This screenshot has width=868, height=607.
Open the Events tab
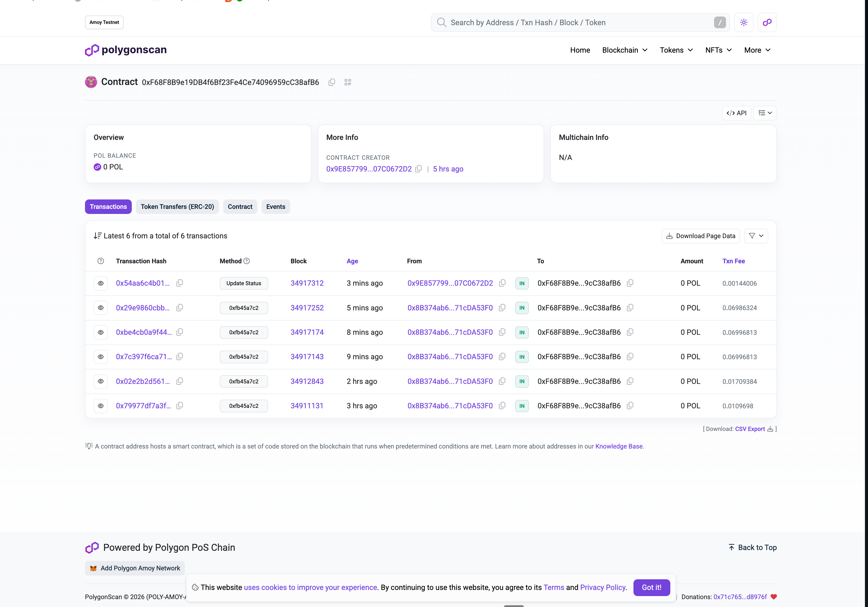[275, 207]
